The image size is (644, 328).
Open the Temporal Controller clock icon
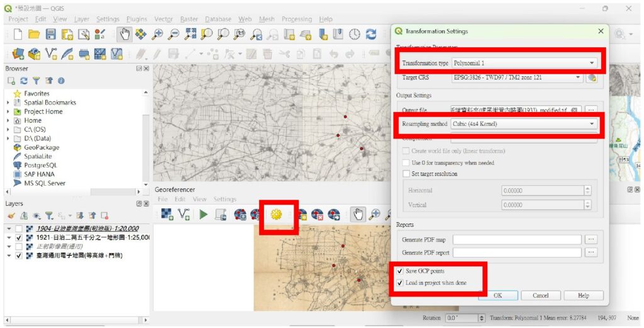(355, 35)
